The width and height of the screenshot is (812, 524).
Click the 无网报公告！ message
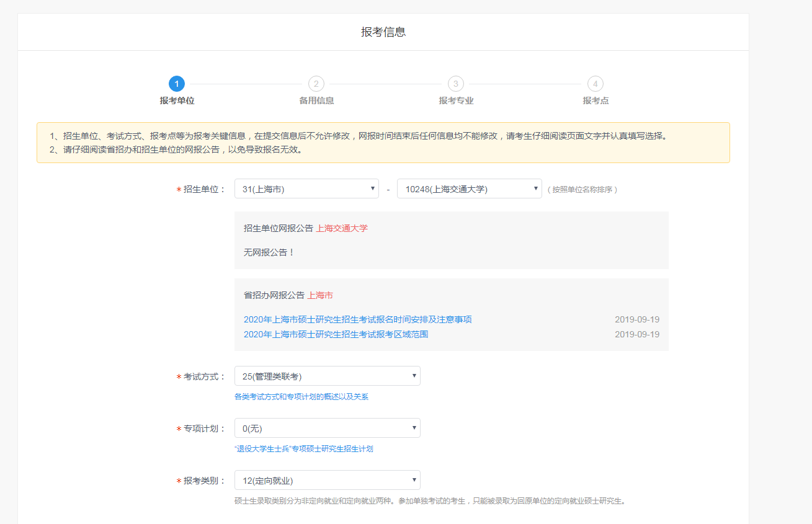tap(269, 252)
